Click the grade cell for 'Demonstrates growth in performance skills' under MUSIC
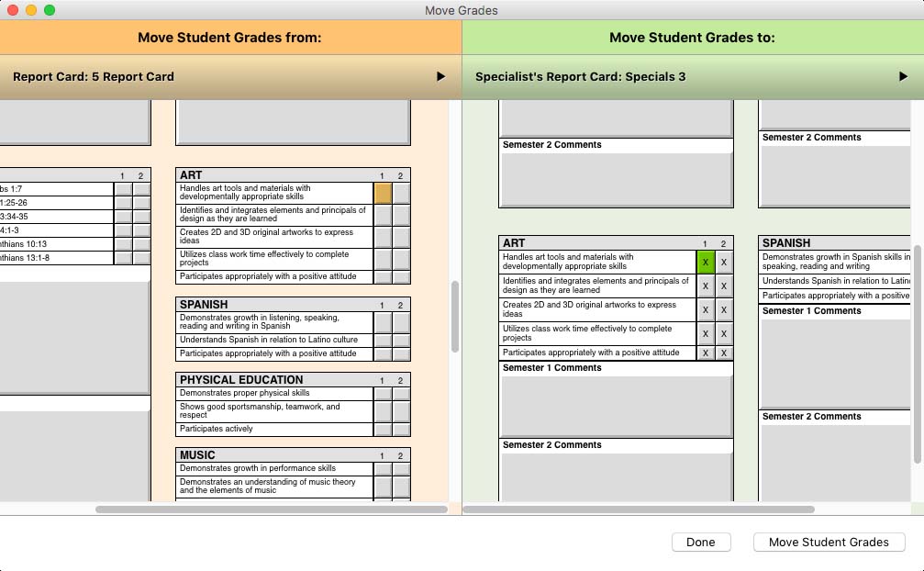Screen dimensions: 924x571 (384, 467)
